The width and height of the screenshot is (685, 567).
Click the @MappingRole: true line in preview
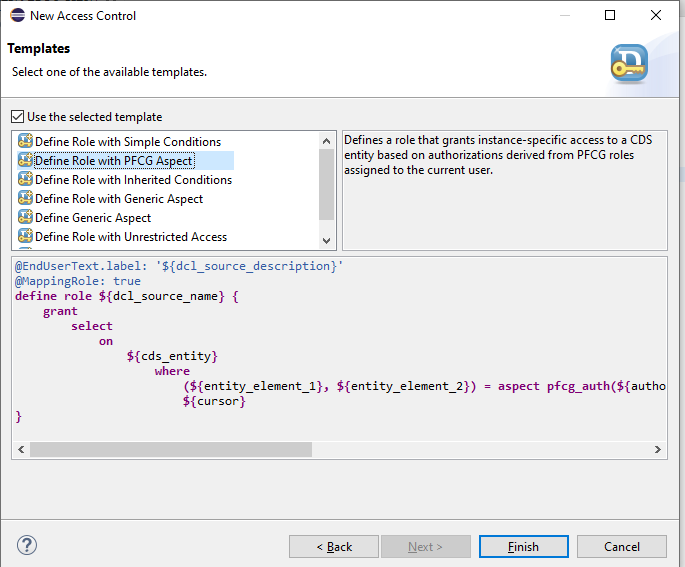[78, 281]
